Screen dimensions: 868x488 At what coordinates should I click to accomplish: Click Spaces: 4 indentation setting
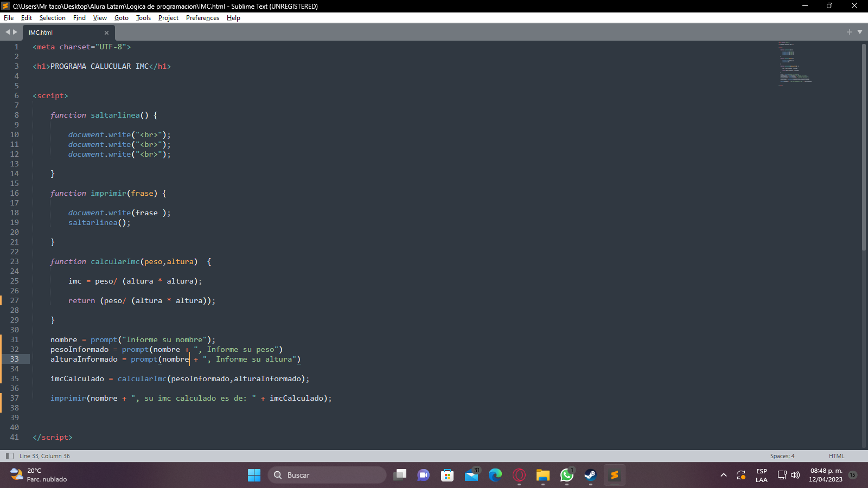pyautogui.click(x=782, y=456)
